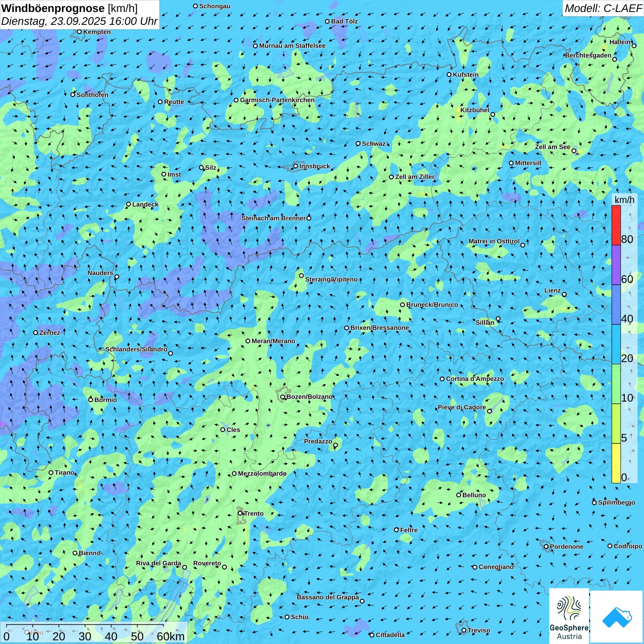Click the 'Bad Tölz' label
This screenshot has height=644, width=644.
(x=345, y=21)
